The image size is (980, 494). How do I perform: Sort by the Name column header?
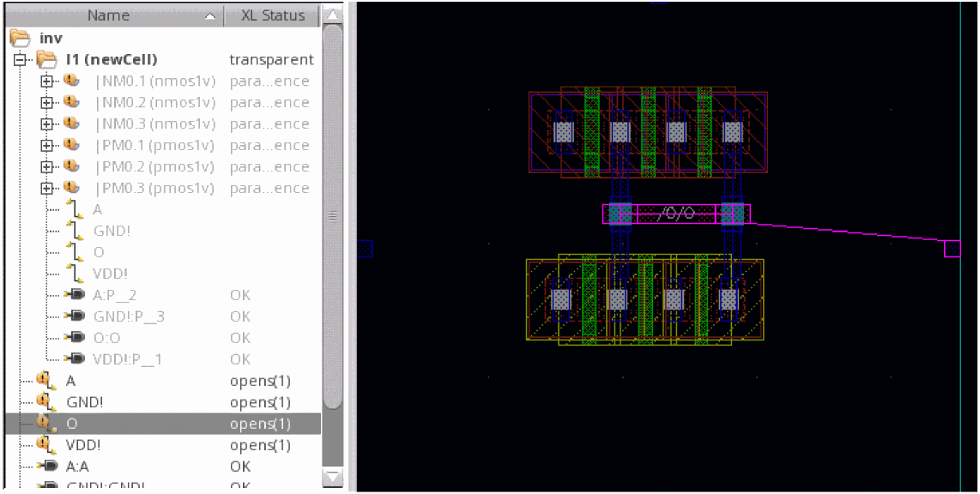click(x=109, y=15)
